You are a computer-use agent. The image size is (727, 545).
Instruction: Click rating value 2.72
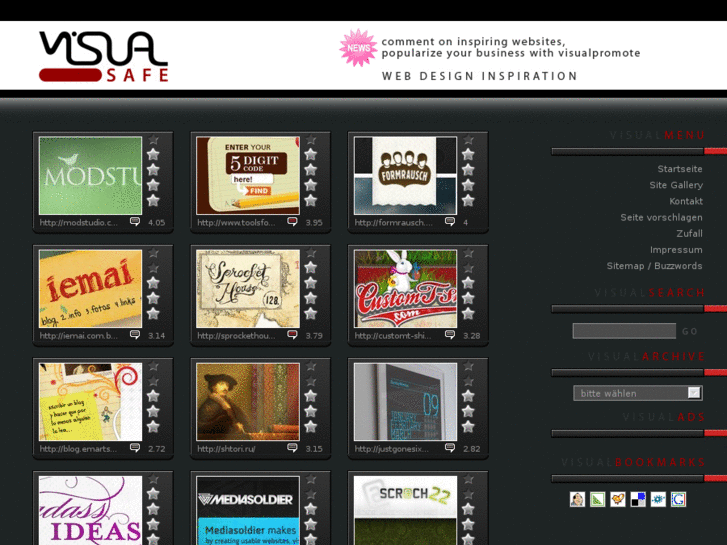point(157,449)
